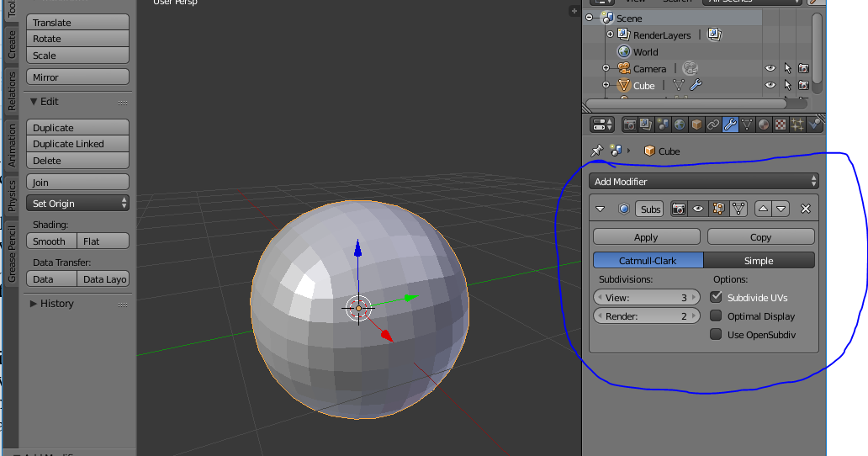
Task: Open the Texture properties tab checker icon
Action: [780, 125]
